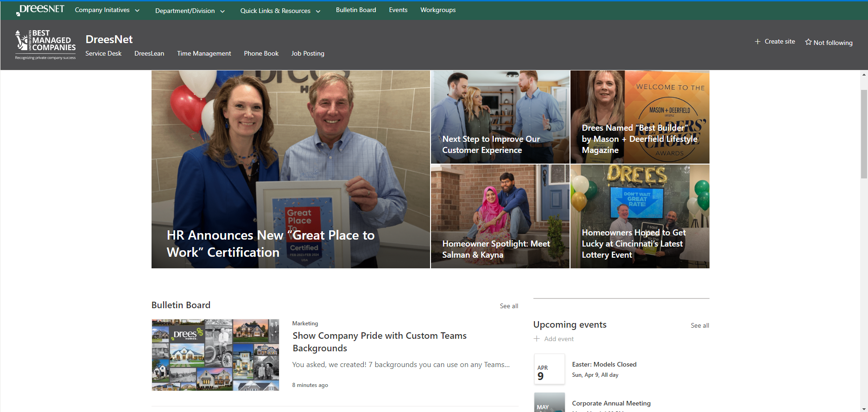Click See all next to Bulletin Board
Viewport: 868px width, 412px height.
coord(509,306)
